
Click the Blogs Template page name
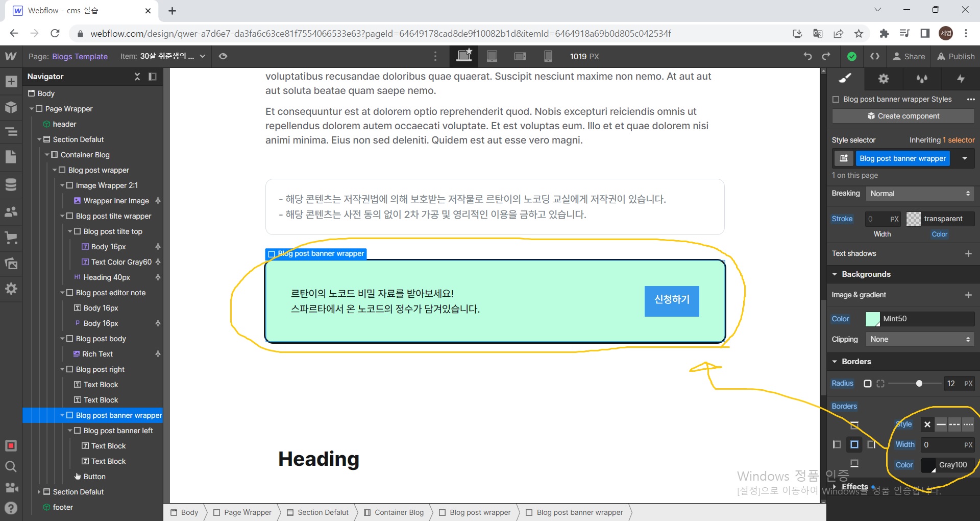pyautogui.click(x=80, y=56)
